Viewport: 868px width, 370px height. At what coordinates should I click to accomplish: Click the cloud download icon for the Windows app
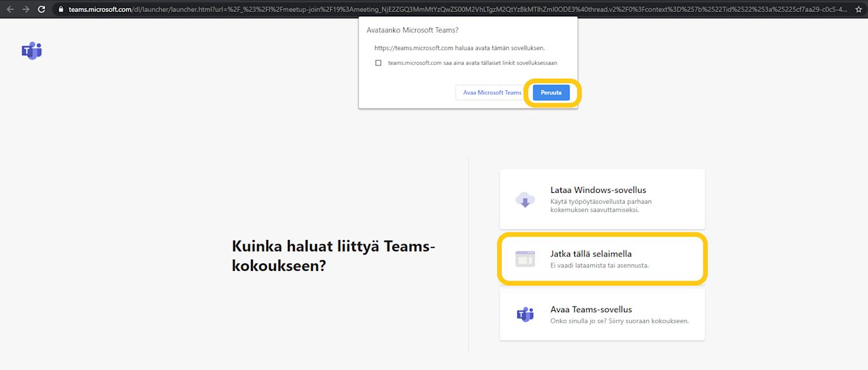[525, 199]
